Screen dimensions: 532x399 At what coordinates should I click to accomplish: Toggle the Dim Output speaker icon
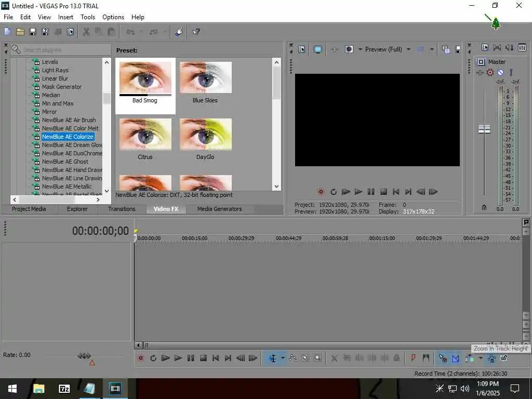(x=509, y=47)
